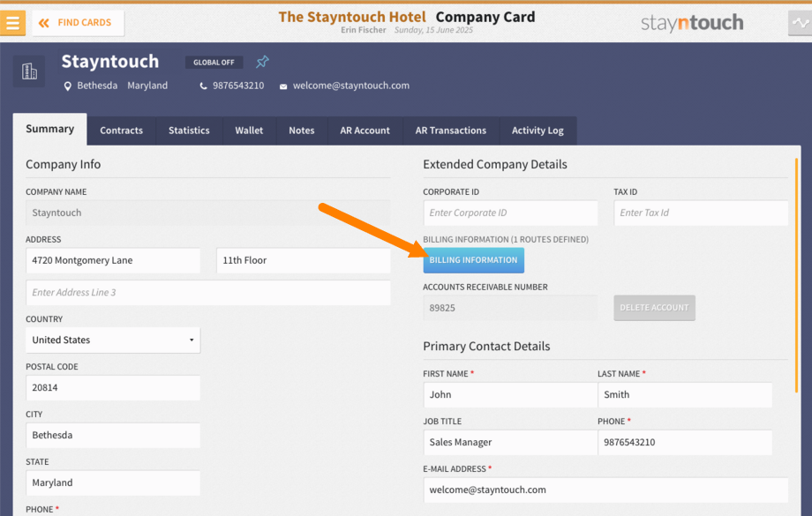Click the E-mail Address field
This screenshot has height=516, width=812.
coord(605,490)
